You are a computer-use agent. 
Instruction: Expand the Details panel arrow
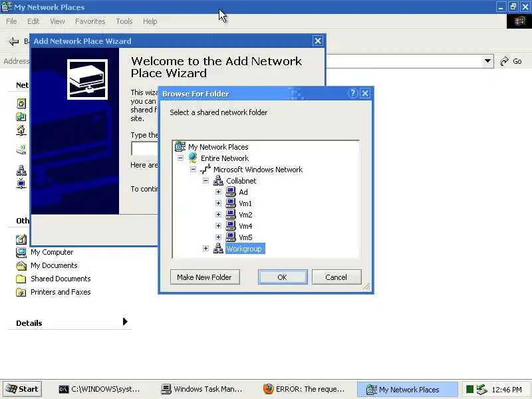pos(125,321)
